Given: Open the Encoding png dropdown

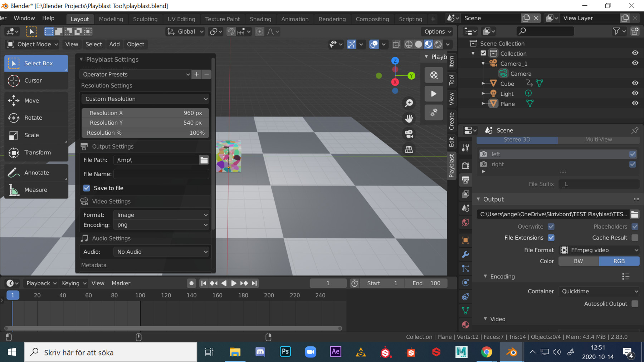Looking at the screenshot, I should (x=161, y=225).
